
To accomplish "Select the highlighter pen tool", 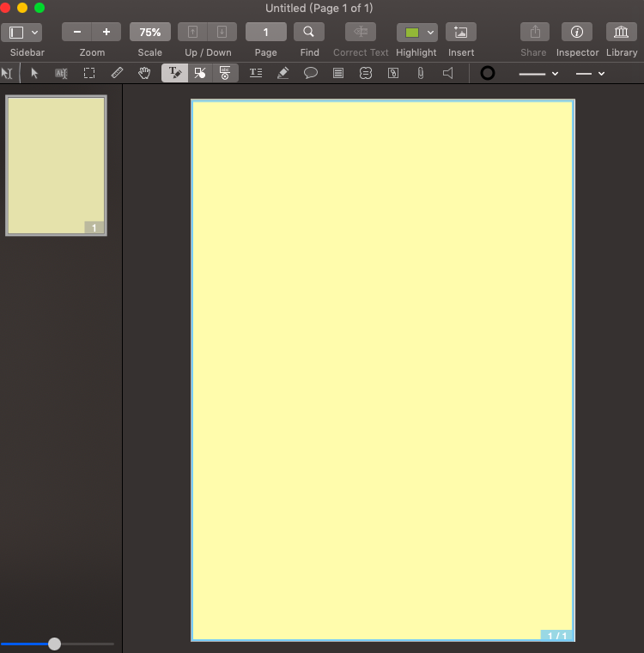I will pos(283,73).
